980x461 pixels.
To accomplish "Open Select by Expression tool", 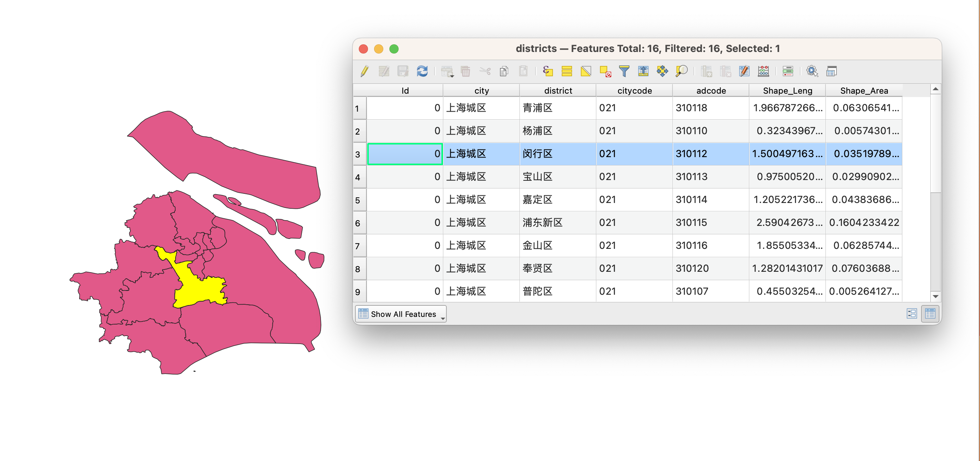I will coord(547,71).
